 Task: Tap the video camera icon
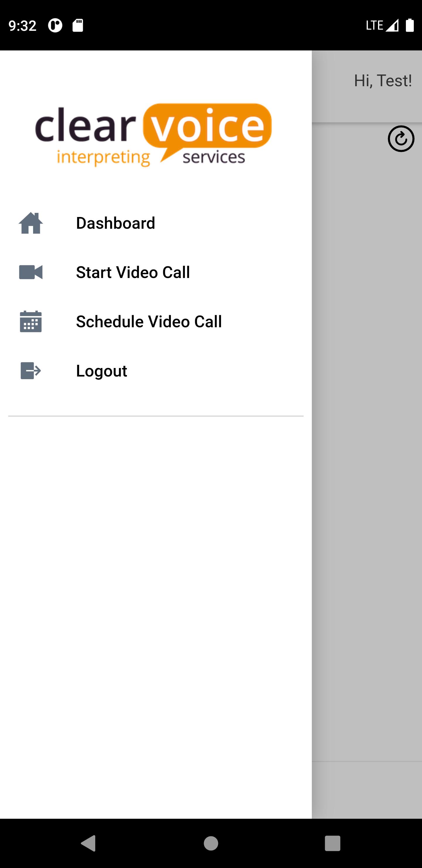tap(31, 272)
